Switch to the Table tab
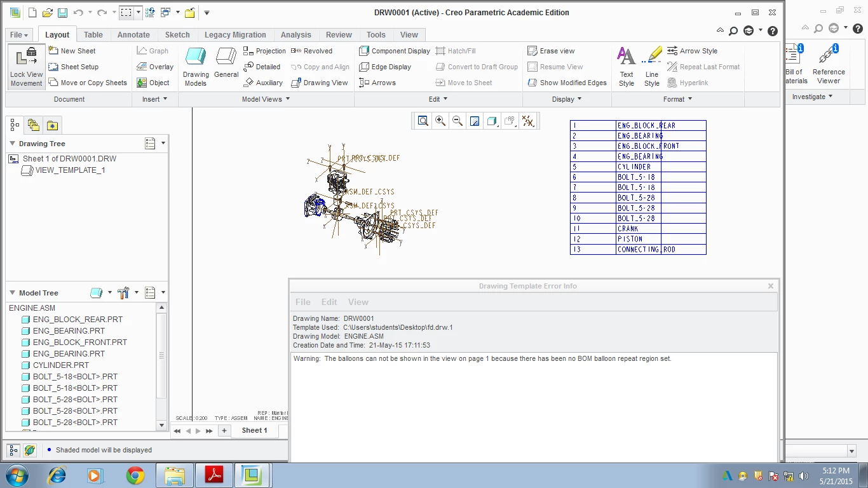The image size is (868, 488). [93, 35]
